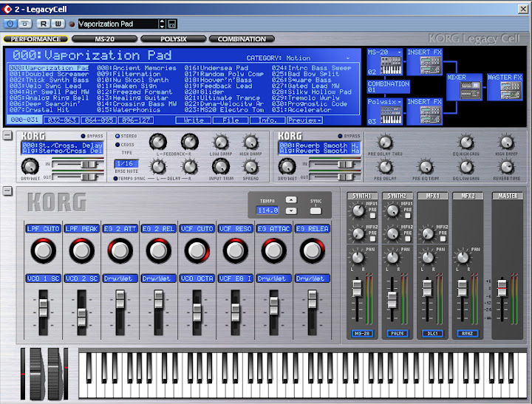Screen dimensions: 532x404
Task: Switch to the MS-20 tab
Action: pos(104,39)
